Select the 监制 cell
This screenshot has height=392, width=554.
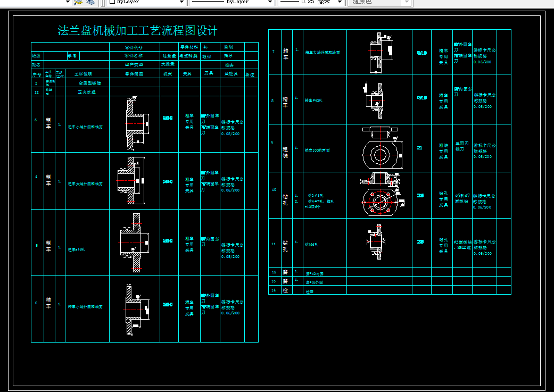tap(229, 47)
